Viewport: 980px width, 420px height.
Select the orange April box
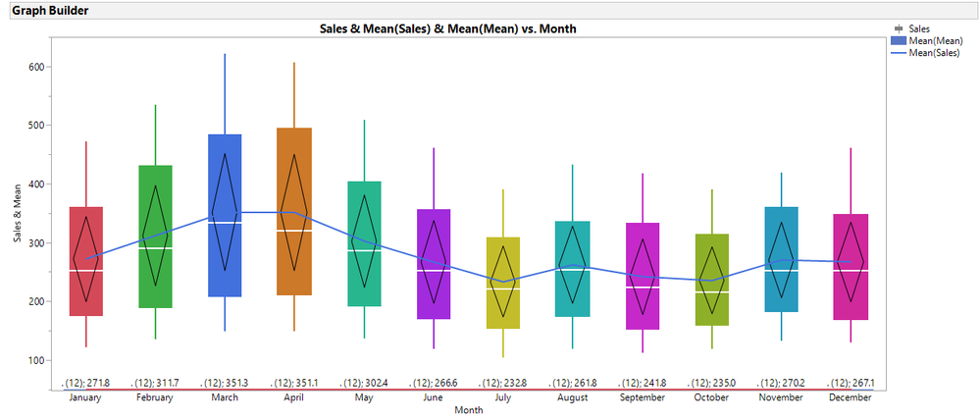click(x=294, y=211)
